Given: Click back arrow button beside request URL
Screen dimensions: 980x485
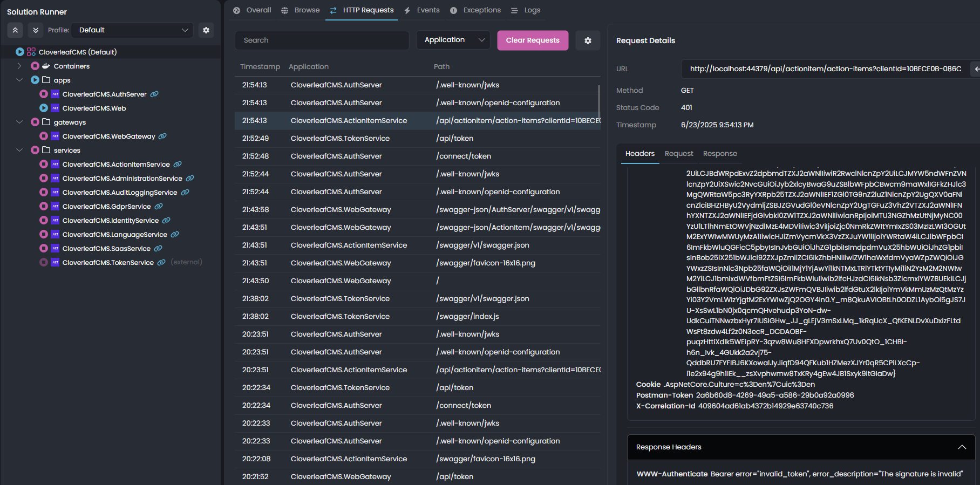Looking at the screenshot, I should click(976, 69).
